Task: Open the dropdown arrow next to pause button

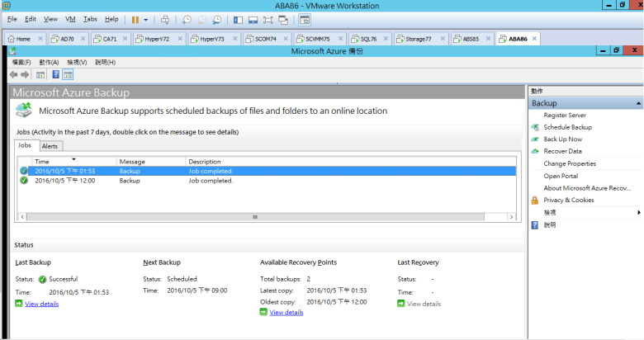Action: coord(146,19)
